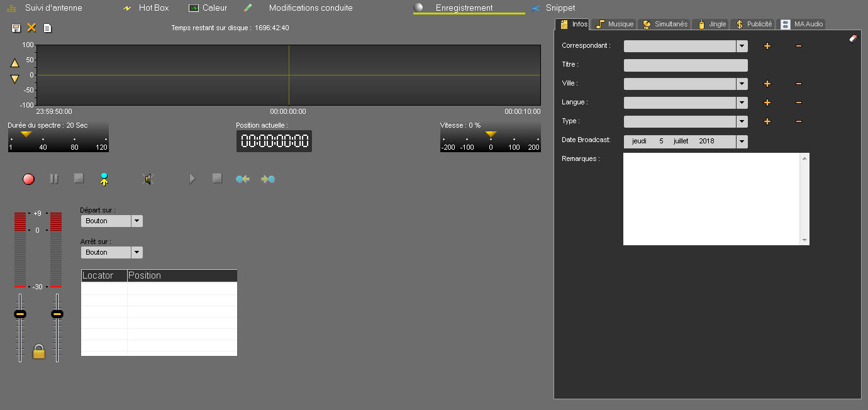Toggle the mute speaker icon
The width and height of the screenshot is (868, 410).
click(148, 179)
